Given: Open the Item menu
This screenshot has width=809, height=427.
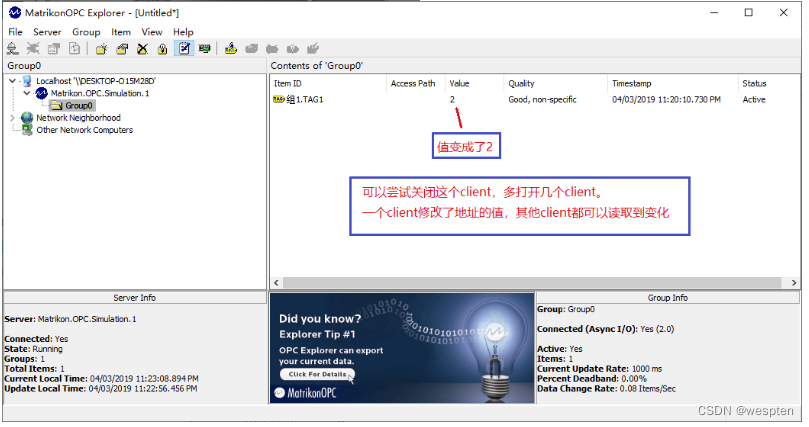Looking at the screenshot, I should [x=121, y=32].
